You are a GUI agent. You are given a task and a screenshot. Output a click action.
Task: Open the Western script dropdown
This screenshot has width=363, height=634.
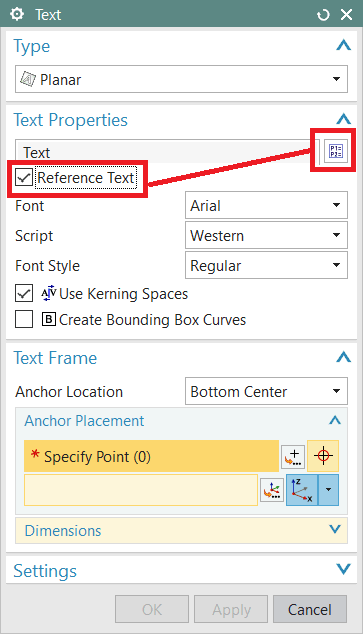266,235
